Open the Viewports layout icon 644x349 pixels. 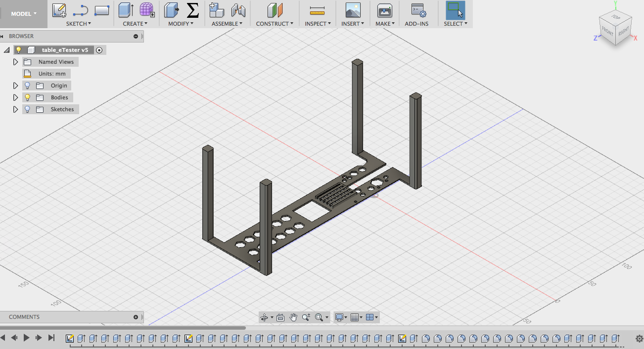pos(369,317)
